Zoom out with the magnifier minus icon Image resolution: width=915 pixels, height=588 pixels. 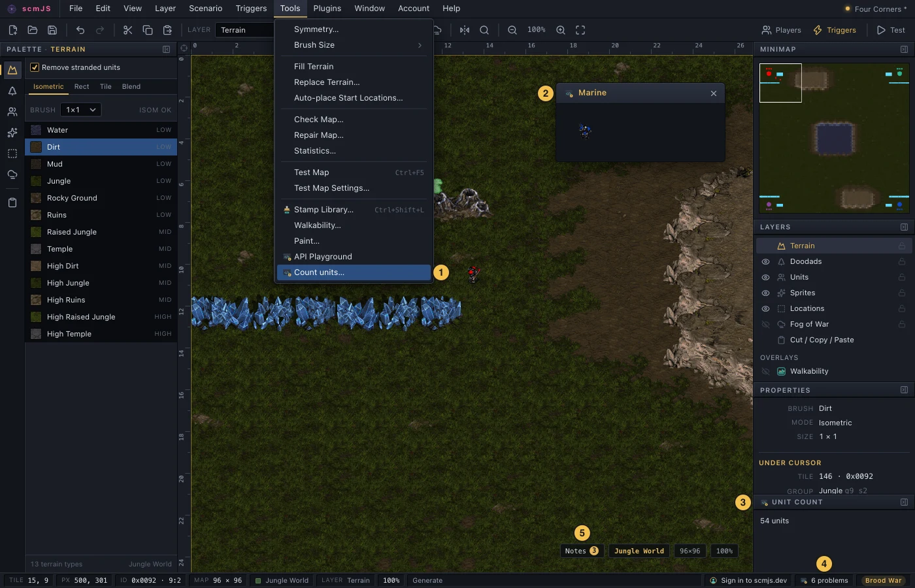pyautogui.click(x=512, y=30)
